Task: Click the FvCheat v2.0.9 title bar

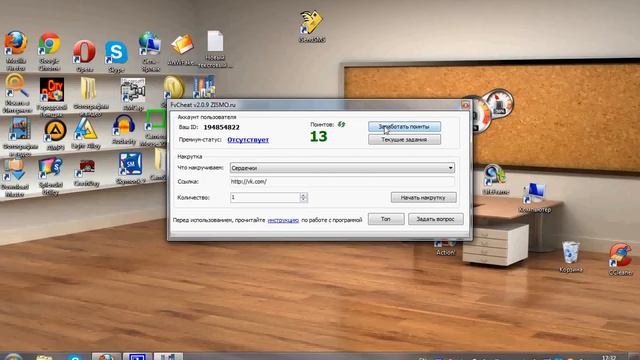Action: (314, 105)
